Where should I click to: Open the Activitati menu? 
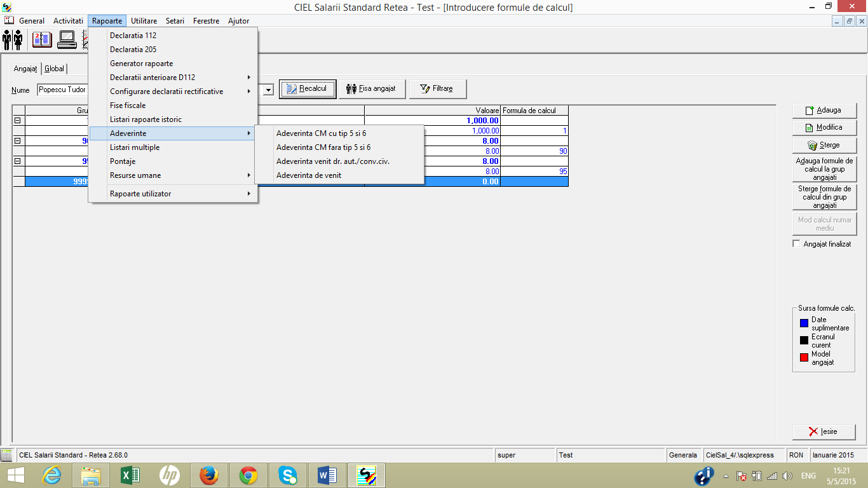point(69,21)
